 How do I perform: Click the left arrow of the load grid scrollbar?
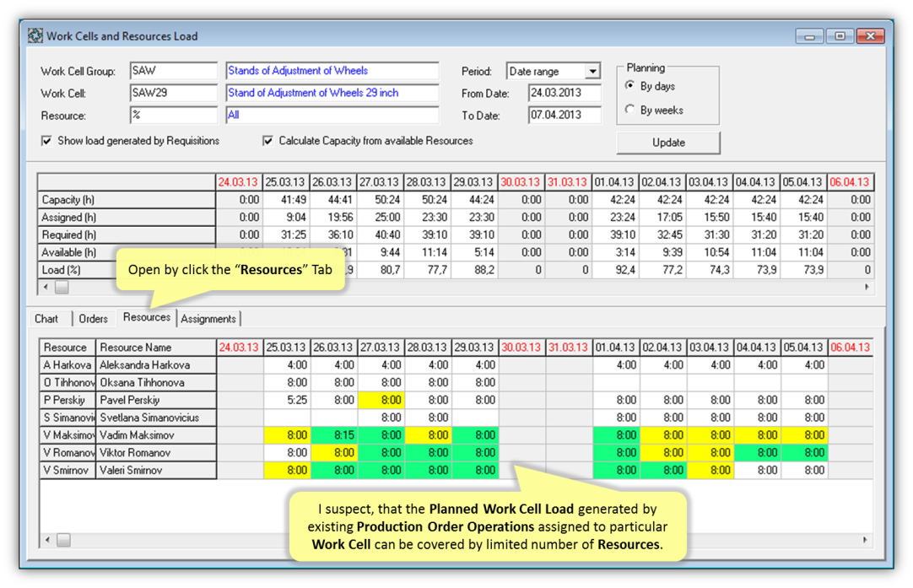click(46, 287)
